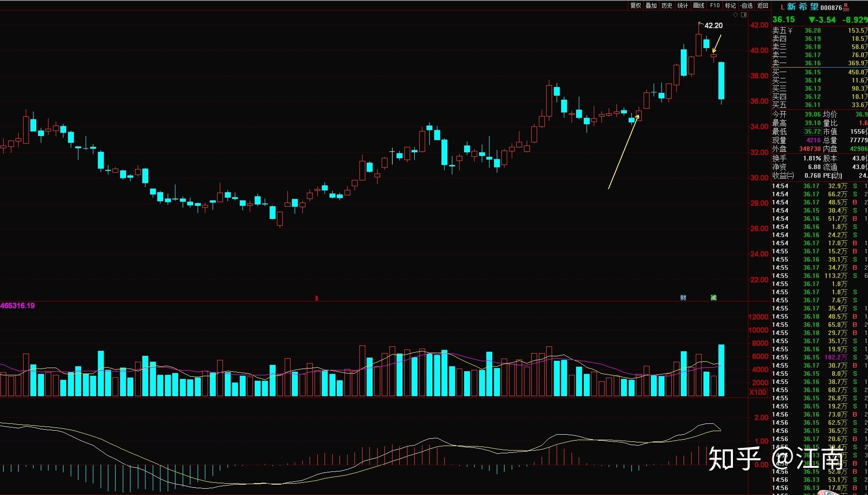The height and width of the screenshot is (495, 868).
Task: Select the 卖四 ask price 36.19
Action: click(813, 39)
